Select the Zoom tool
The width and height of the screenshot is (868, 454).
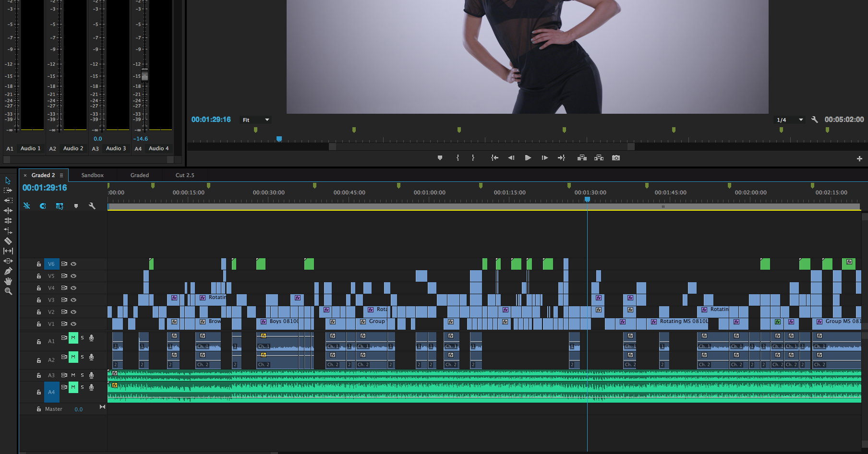point(8,291)
